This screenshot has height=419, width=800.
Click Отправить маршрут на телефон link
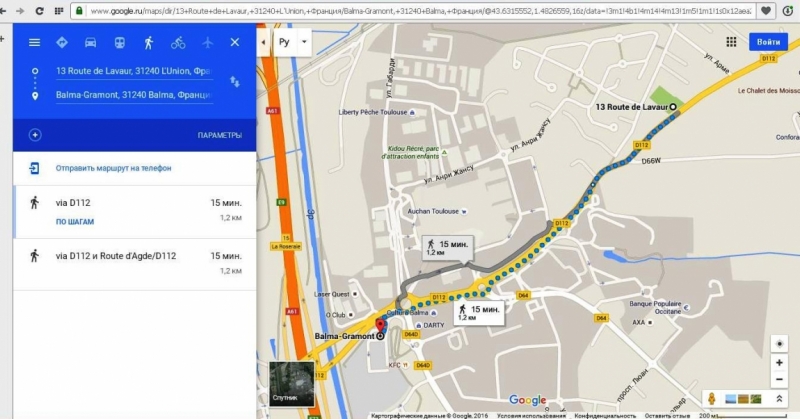pyautogui.click(x=113, y=168)
